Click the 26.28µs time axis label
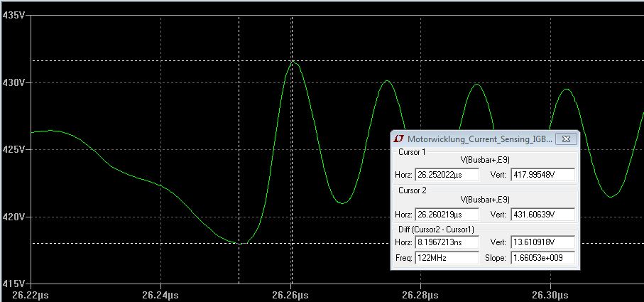 [x=420, y=295]
